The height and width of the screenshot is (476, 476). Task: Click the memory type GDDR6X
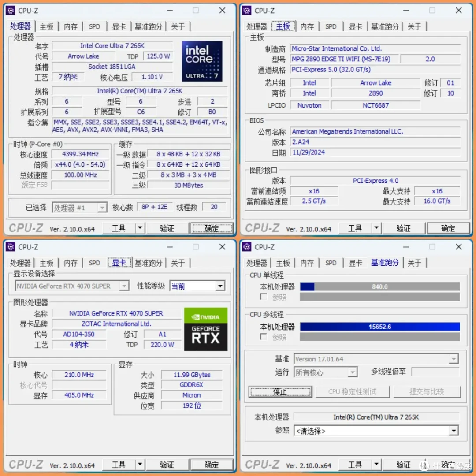tap(192, 385)
